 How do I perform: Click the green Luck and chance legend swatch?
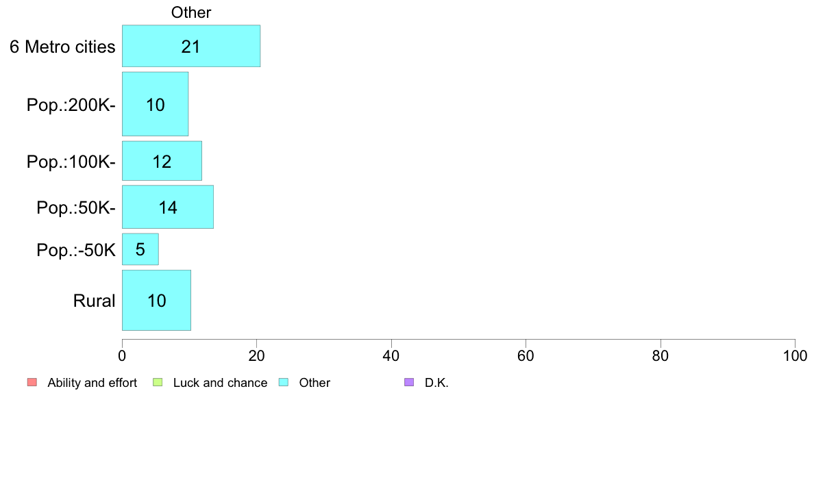[158, 383]
